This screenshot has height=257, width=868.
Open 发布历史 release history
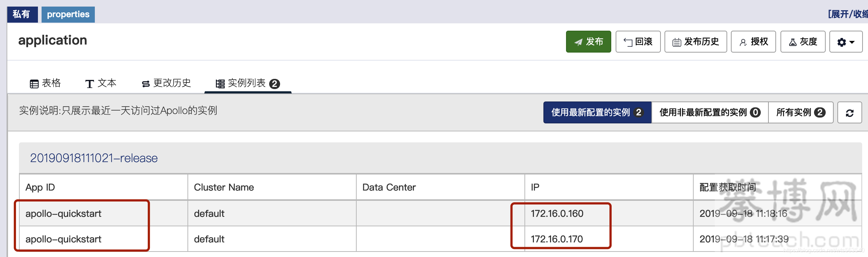pos(695,42)
